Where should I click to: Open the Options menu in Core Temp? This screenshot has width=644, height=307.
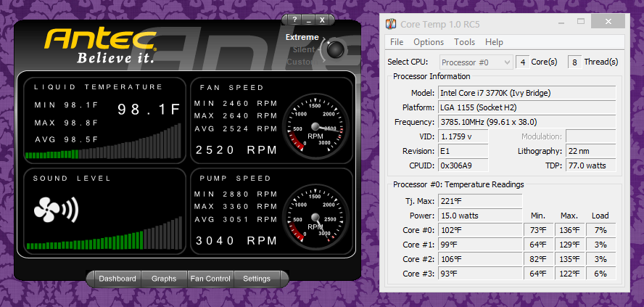point(429,42)
